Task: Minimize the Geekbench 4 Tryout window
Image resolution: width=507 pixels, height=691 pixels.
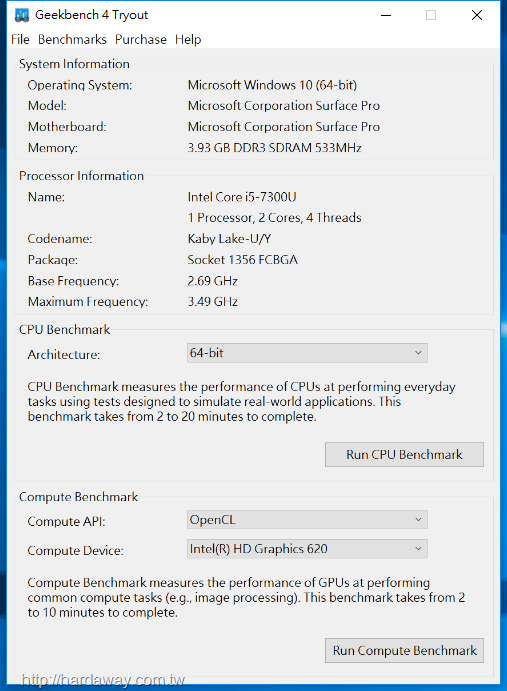Action: pyautogui.click(x=386, y=15)
